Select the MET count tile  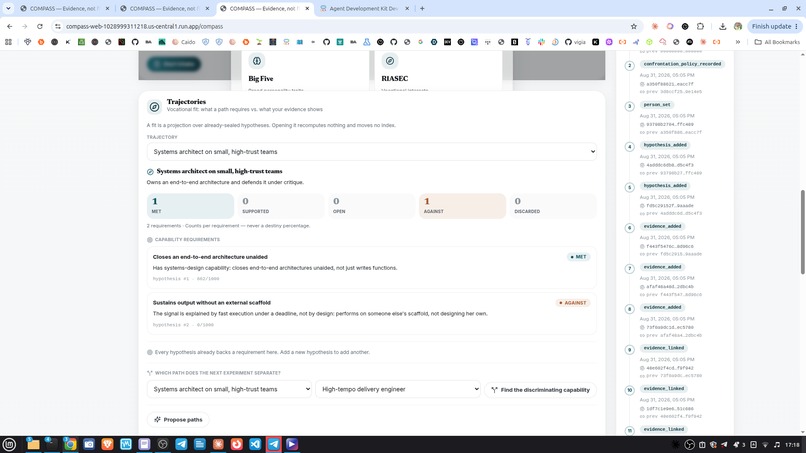point(190,206)
